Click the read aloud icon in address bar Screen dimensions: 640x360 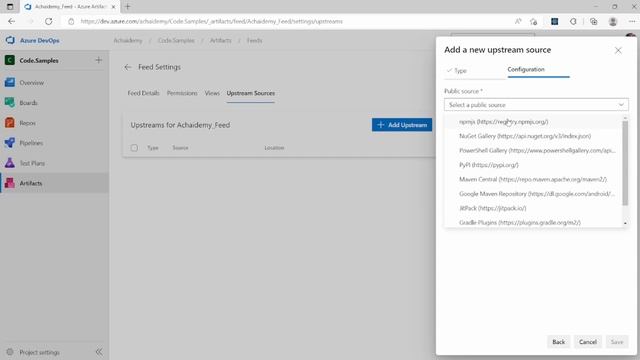point(518,21)
